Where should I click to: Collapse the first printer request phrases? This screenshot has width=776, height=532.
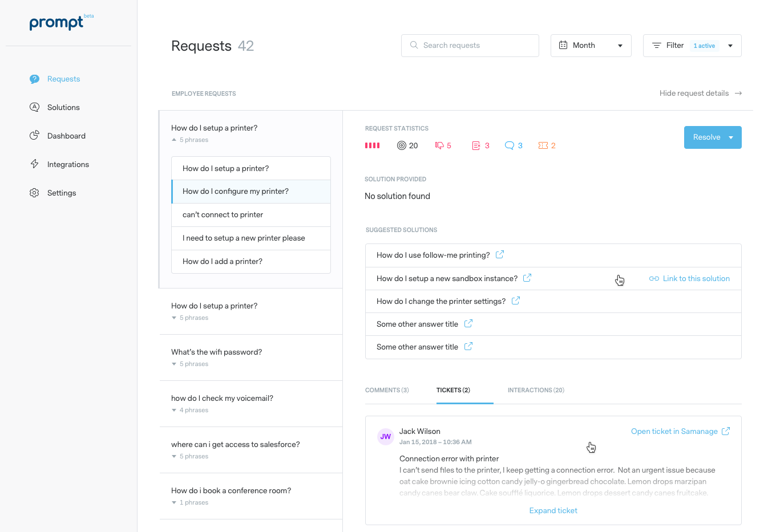(x=174, y=140)
